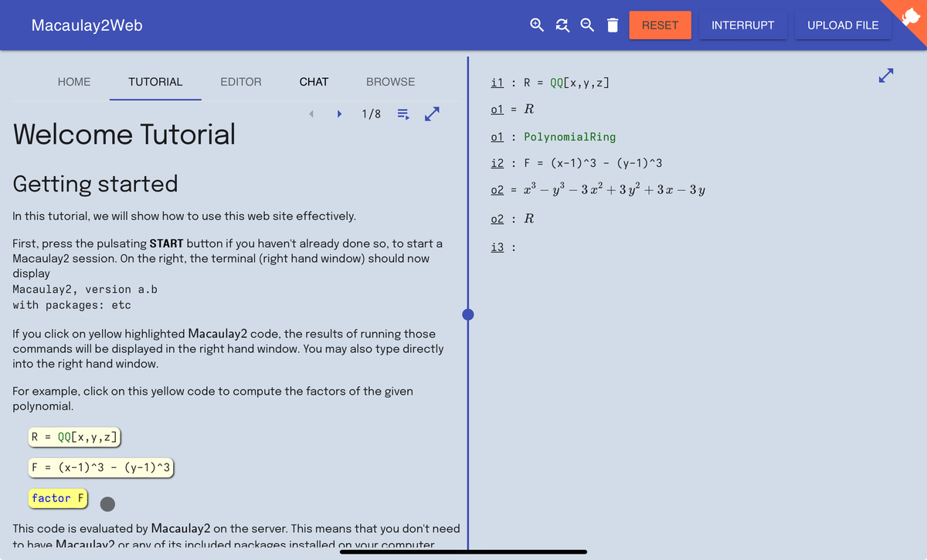Expand the tutorial pane to fullscreen
Image resolution: width=927 pixels, height=560 pixels.
point(432,113)
